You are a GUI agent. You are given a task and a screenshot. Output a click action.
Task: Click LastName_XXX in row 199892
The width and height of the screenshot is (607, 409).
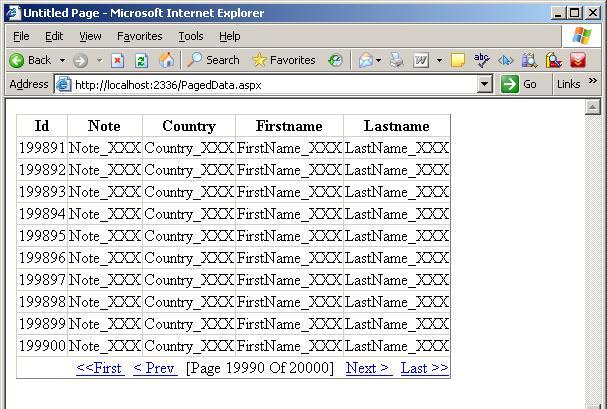click(397, 170)
